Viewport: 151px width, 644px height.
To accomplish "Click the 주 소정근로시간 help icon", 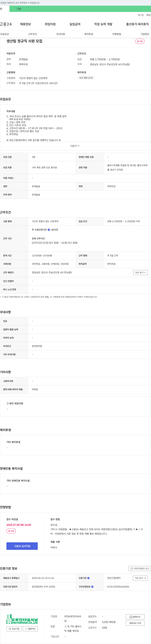I will point(49,230).
